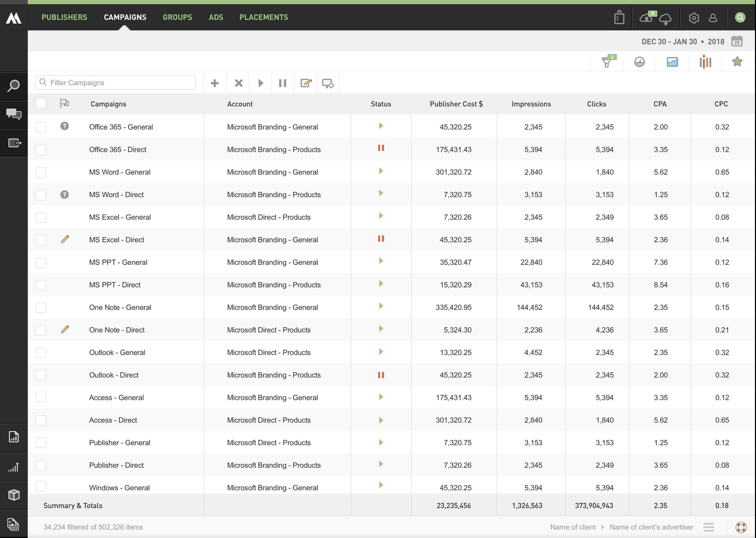Viewport: 756px width, 538px height.
Task: Go to the Placements tab
Action: click(263, 17)
